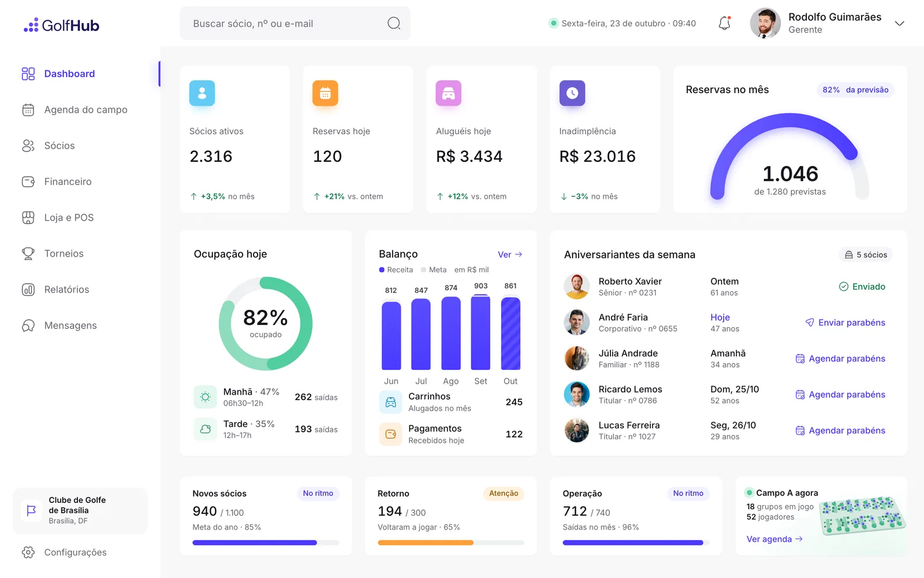Click the Retorno orange progress bar

click(426, 543)
